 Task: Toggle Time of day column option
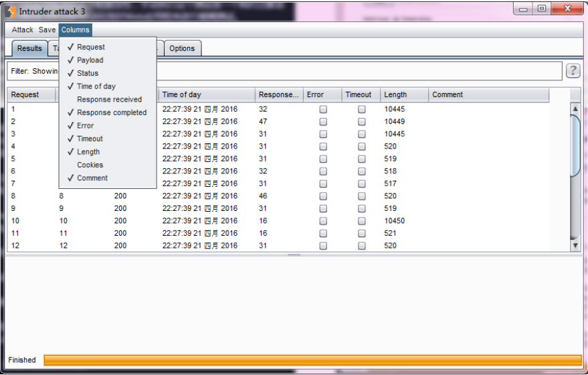[108, 86]
